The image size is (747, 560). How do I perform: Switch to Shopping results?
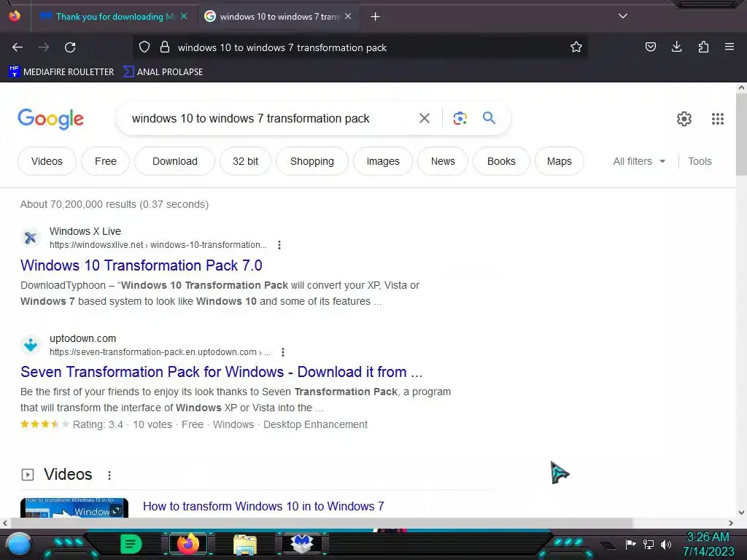click(x=312, y=161)
